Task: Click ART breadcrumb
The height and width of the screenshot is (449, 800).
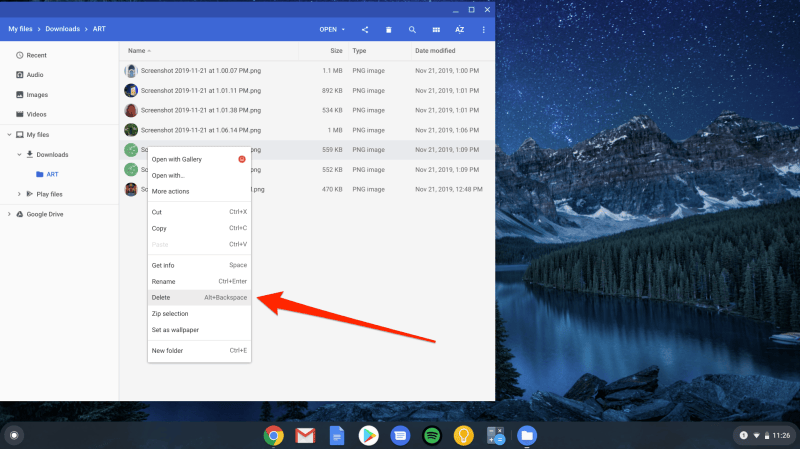Action: 99,29
